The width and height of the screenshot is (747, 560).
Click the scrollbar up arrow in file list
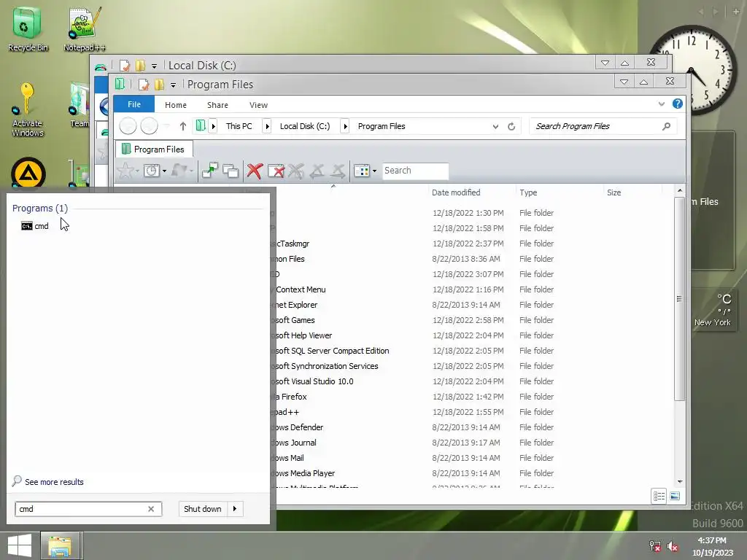pyautogui.click(x=680, y=190)
